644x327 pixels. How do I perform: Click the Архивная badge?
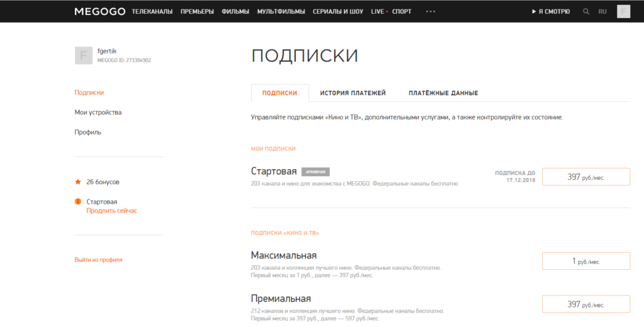point(316,172)
